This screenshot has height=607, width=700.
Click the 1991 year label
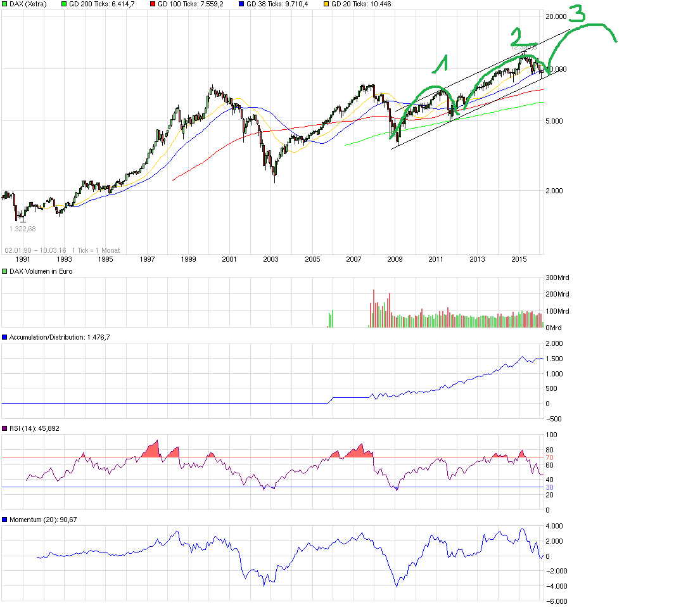[x=23, y=259]
